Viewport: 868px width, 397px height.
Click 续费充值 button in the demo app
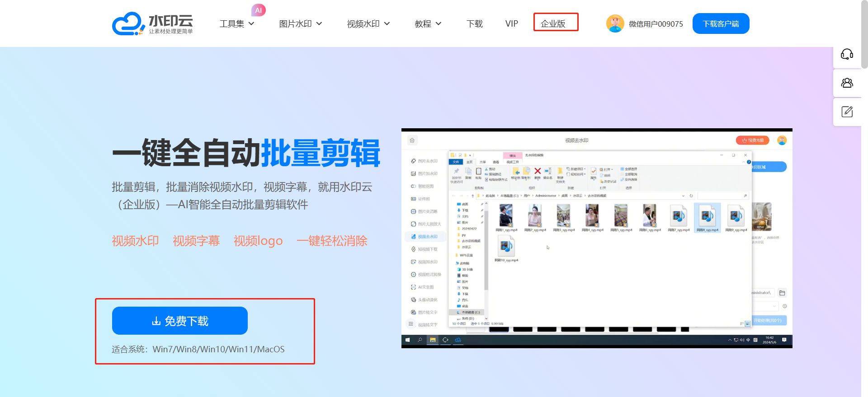(753, 140)
